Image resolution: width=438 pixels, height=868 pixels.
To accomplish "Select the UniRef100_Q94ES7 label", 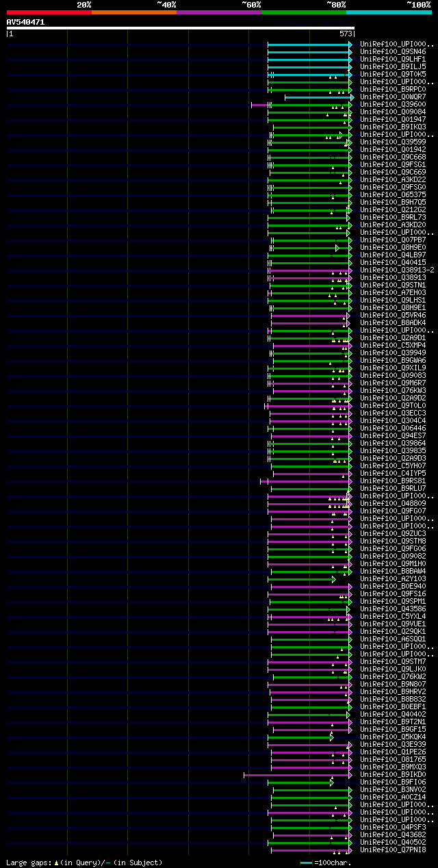I will (393, 435).
